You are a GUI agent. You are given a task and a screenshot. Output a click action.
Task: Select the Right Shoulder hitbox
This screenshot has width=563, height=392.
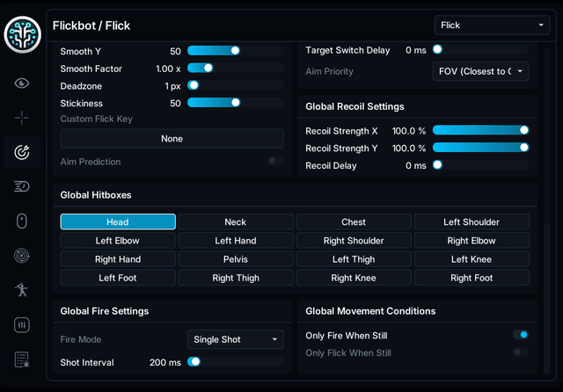pos(354,241)
